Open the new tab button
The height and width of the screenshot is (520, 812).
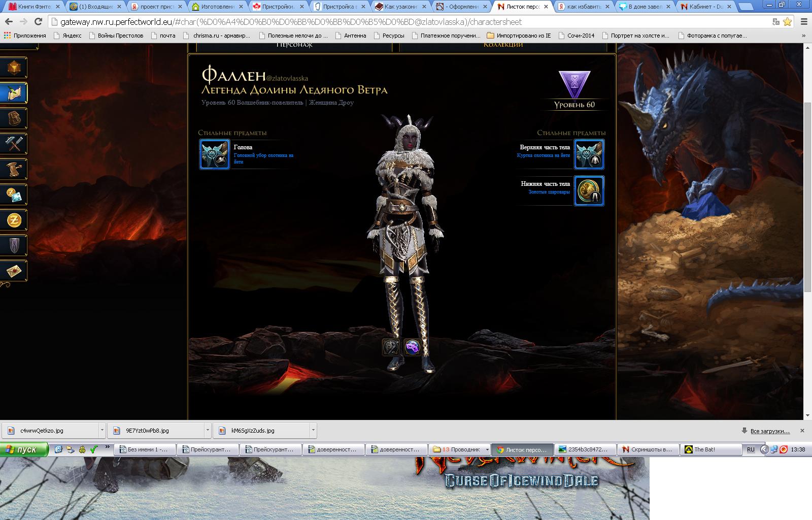745,7
